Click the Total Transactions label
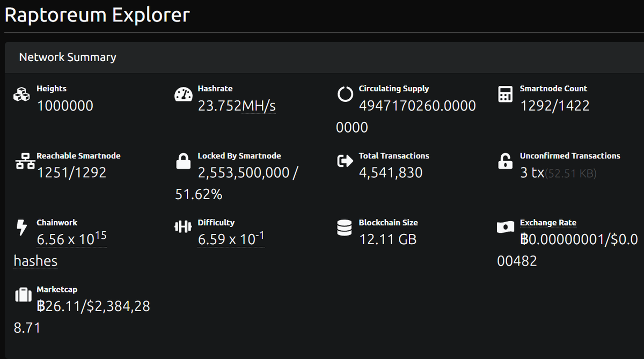 click(394, 156)
